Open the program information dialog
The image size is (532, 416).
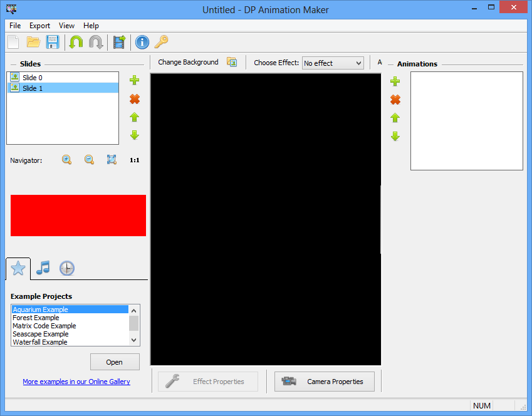click(x=142, y=42)
